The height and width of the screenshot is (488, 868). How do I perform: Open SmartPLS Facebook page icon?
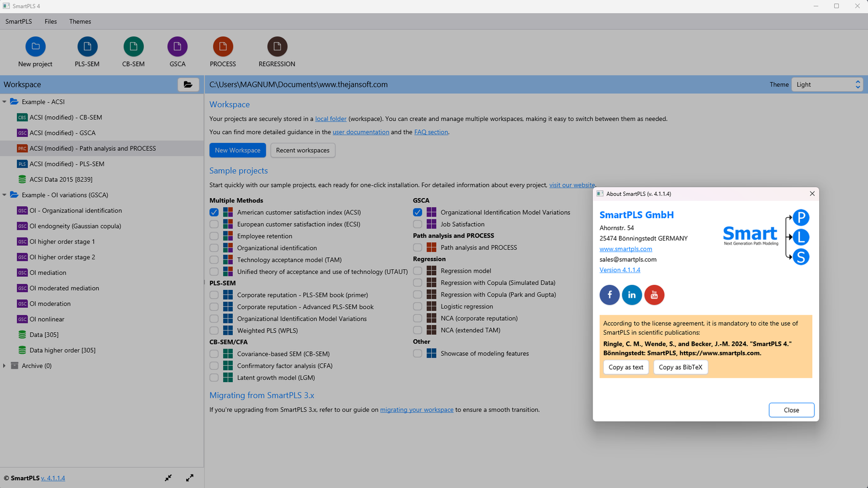pos(610,295)
